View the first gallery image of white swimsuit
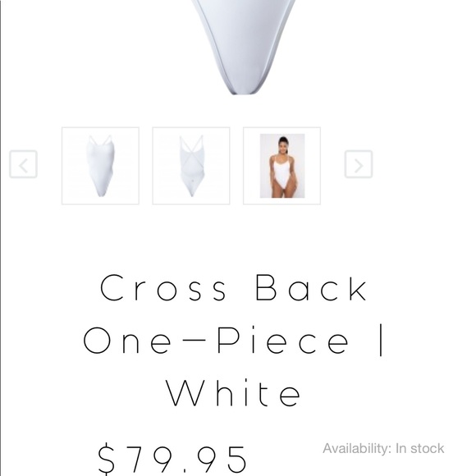Image resolution: width=476 pixels, height=476 pixels. click(100, 166)
